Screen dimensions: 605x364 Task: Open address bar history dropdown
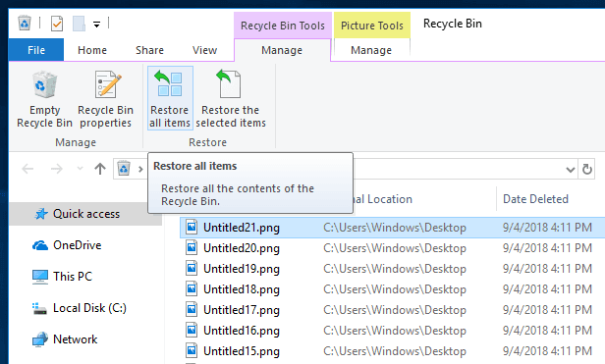(570, 170)
